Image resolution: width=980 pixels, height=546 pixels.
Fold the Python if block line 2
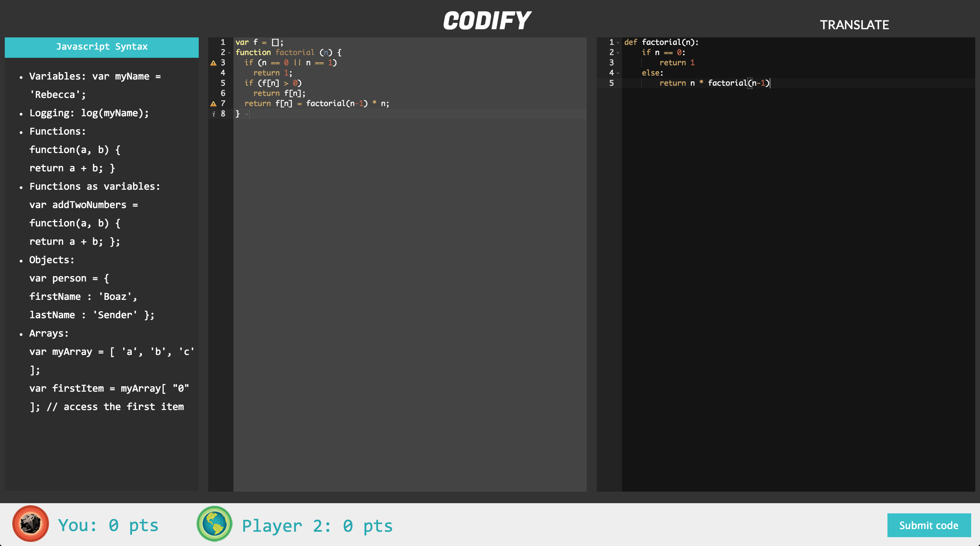pyautogui.click(x=618, y=53)
